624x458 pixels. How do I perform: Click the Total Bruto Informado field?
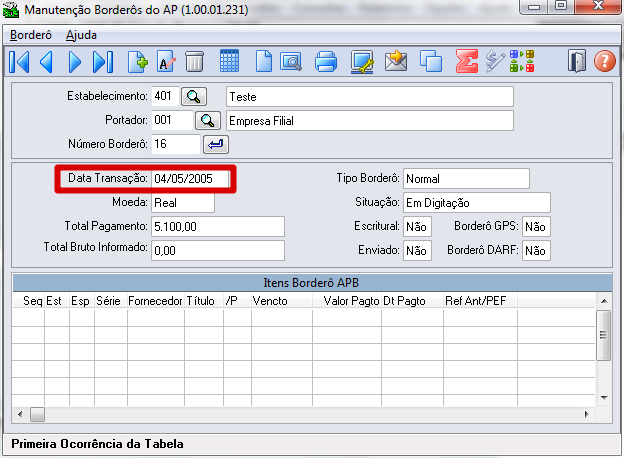click(218, 251)
